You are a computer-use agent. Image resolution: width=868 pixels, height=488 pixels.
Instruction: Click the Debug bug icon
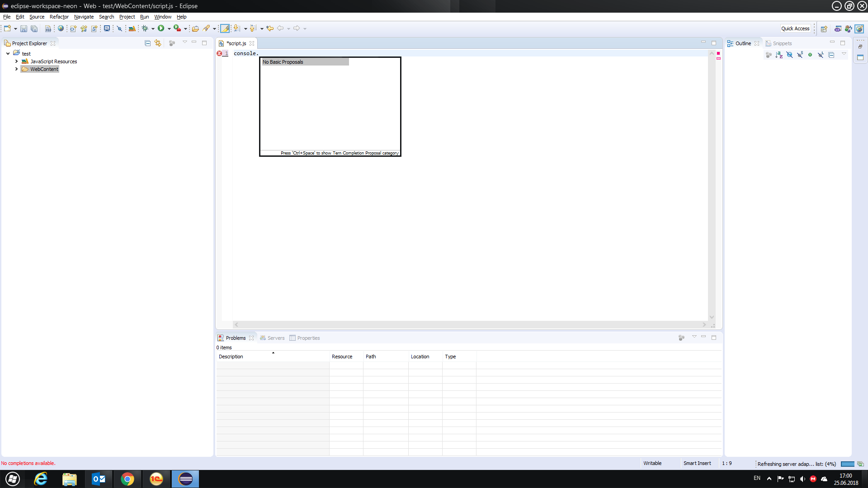point(145,28)
